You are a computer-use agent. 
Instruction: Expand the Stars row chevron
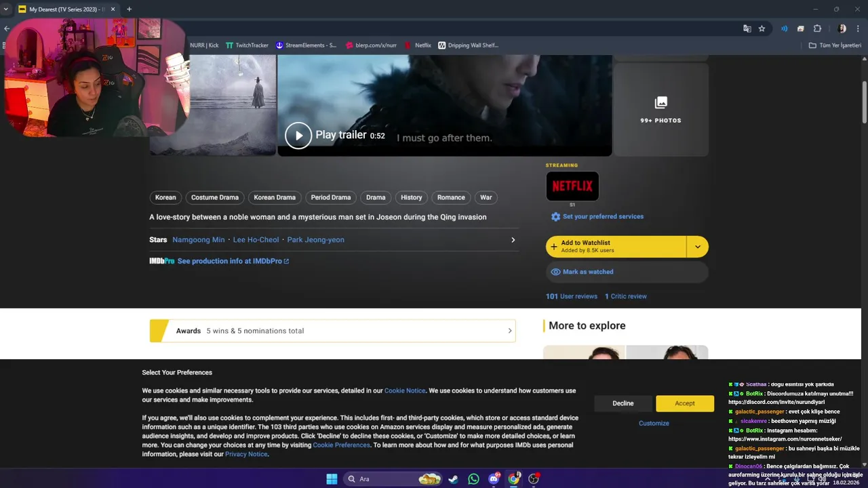pos(513,240)
